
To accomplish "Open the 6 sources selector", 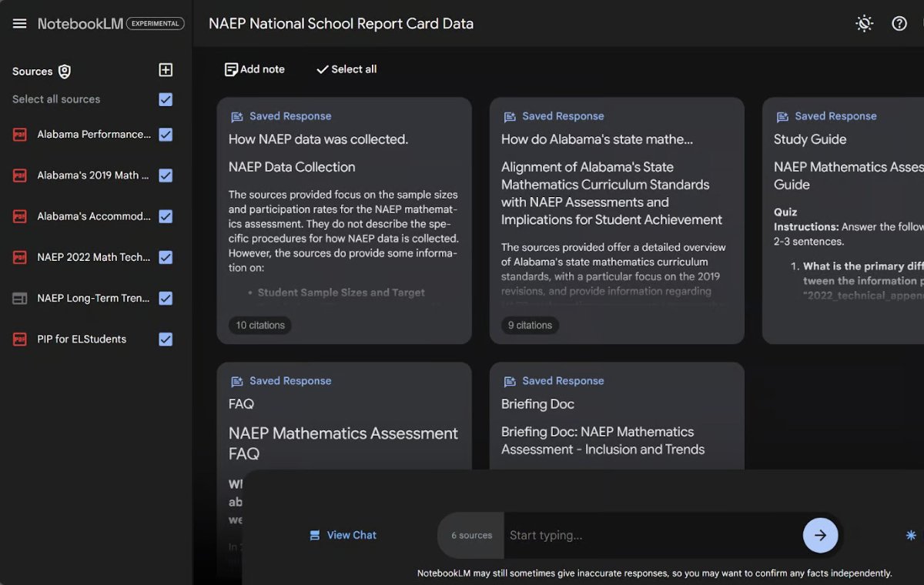I will coord(470,534).
